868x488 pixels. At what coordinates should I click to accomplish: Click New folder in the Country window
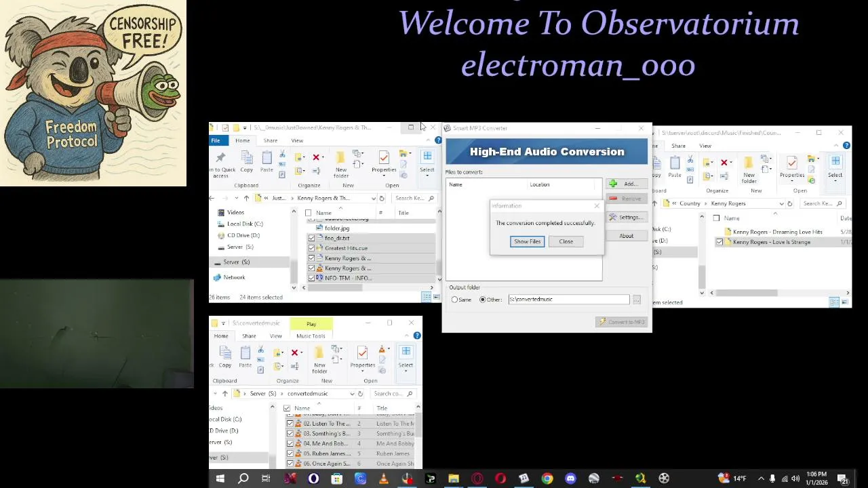[x=749, y=170]
